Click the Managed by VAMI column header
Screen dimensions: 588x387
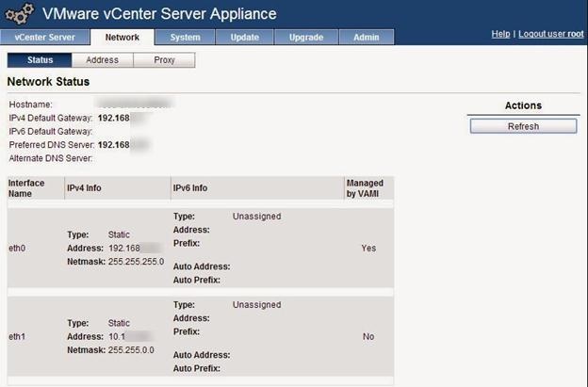click(x=365, y=188)
